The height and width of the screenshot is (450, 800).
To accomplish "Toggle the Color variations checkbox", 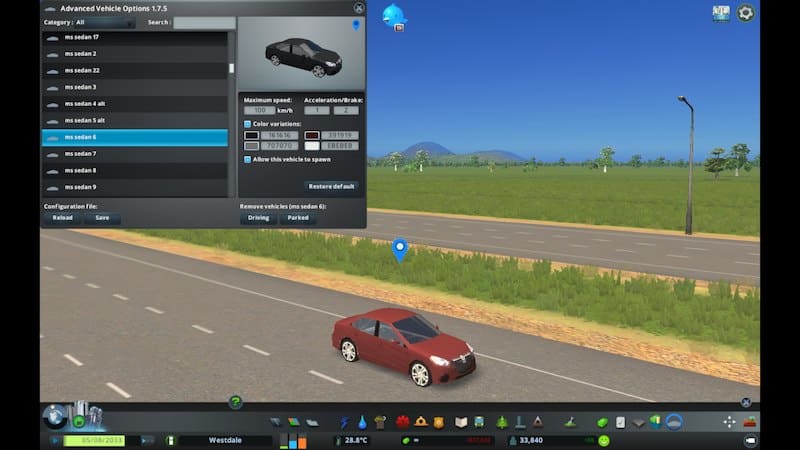I will [x=248, y=124].
